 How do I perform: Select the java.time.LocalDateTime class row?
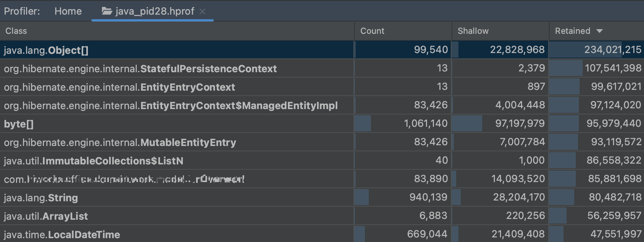(322, 234)
